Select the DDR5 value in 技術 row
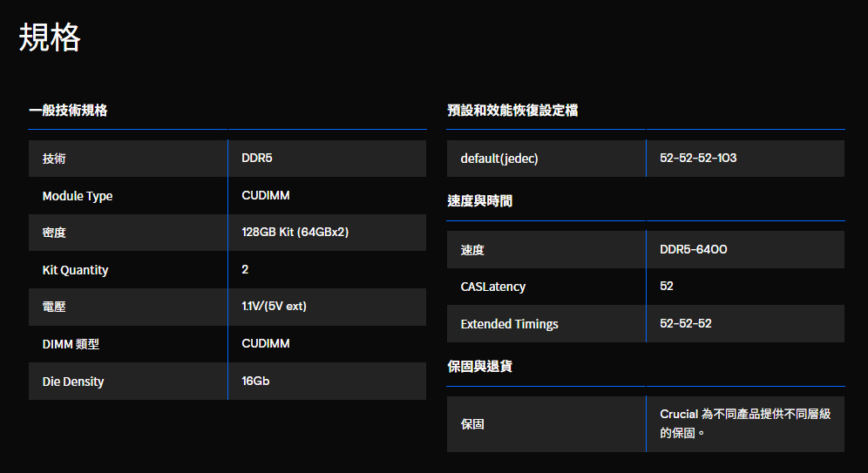Viewport: 868px width, 473px height. (x=257, y=159)
